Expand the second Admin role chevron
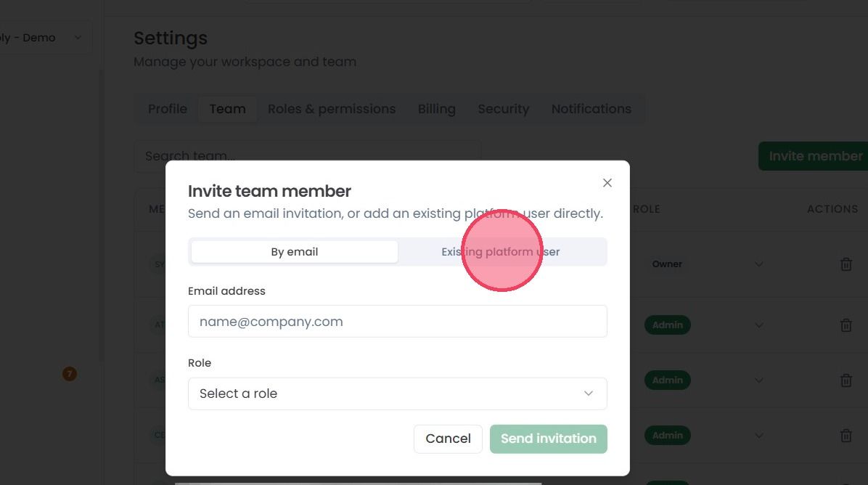This screenshot has width=868, height=485. click(x=759, y=380)
